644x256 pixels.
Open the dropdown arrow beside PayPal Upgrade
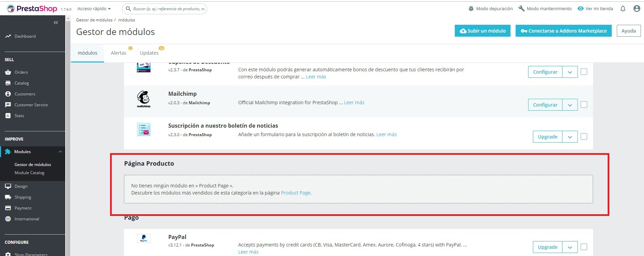[570, 247]
